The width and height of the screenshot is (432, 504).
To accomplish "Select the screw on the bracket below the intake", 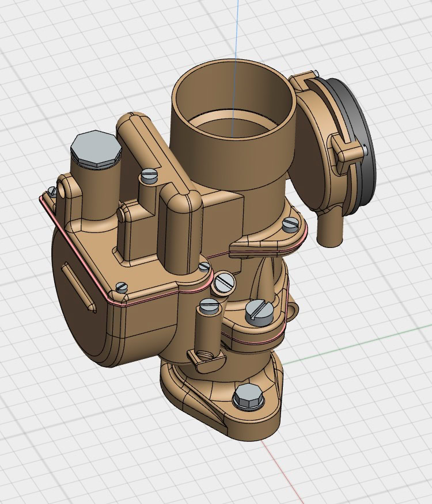I will [x=290, y=223].
